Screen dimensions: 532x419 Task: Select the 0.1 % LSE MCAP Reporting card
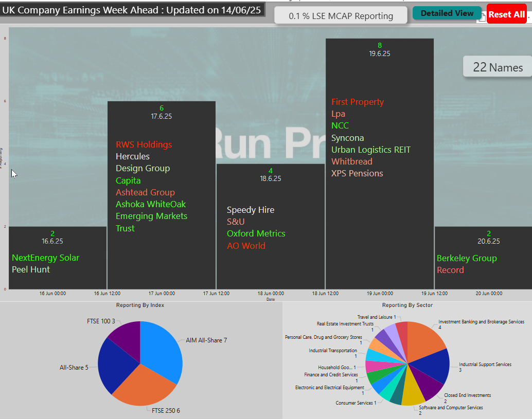(341, 15)
